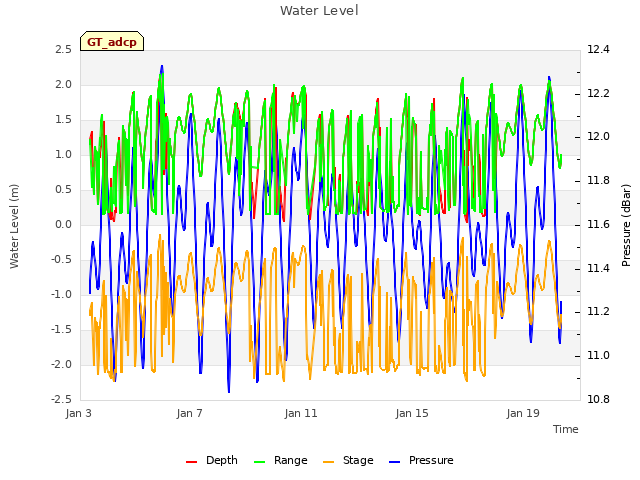Screen dimensions: 640x480
Task: Click the 0.0 left axis value
Action: tap(63, 224)
